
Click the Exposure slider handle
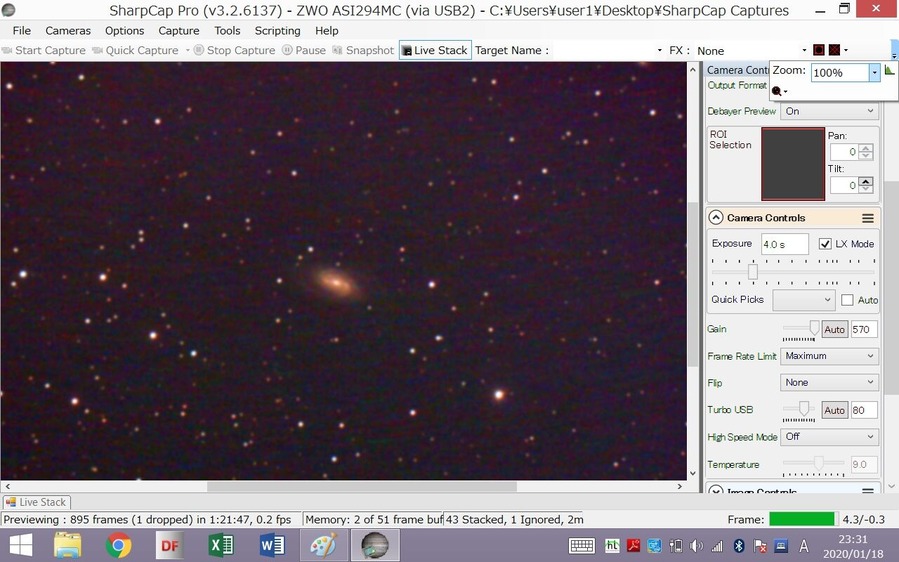[x=753, y=272]
